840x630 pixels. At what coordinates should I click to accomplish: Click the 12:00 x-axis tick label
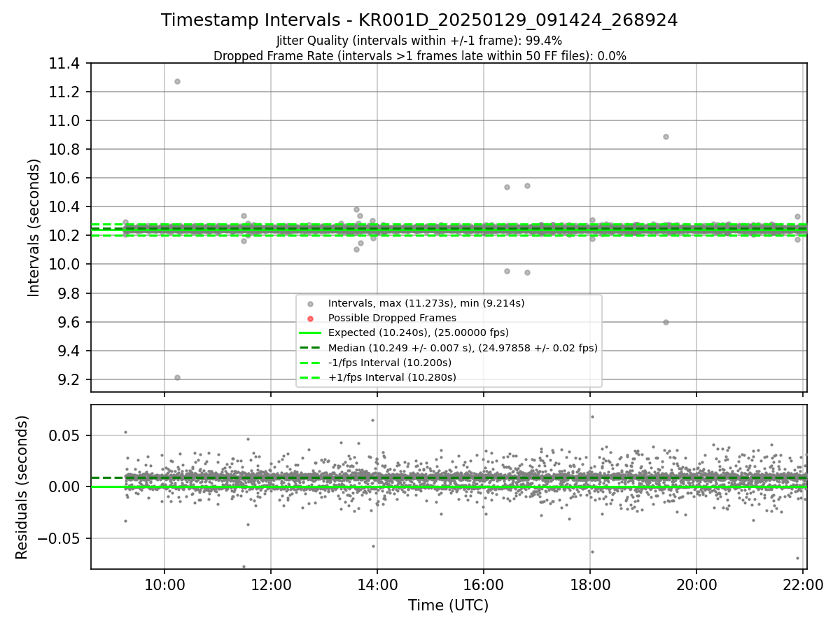point(271,584)
